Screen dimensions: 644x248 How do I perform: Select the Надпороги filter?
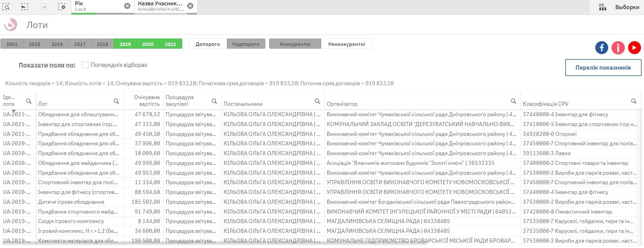[x=246, y=44]
